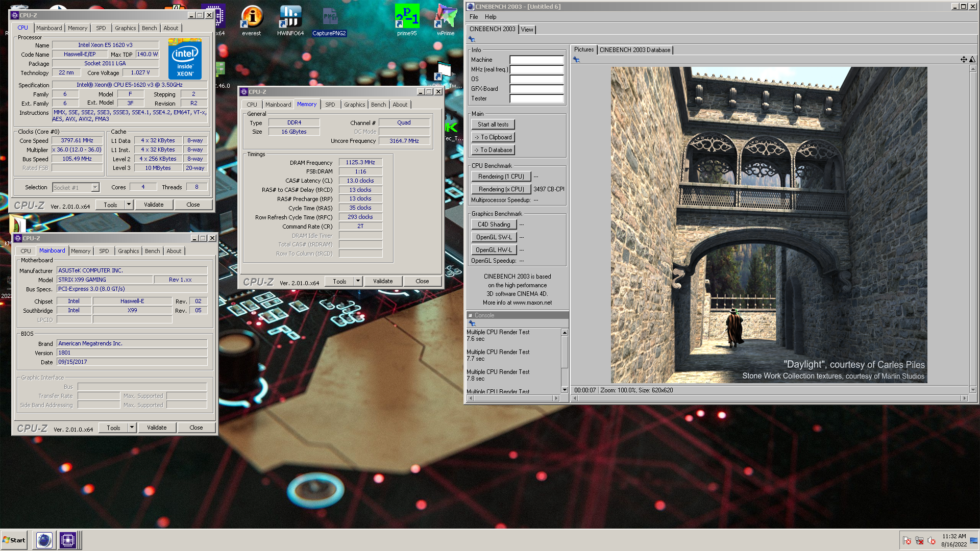Image resolution: width=980 pixels, height=551 pixels.
Task: Click the STRIX X99 GAMING model text
Action: pyautogui.click(x=82, y=280)
